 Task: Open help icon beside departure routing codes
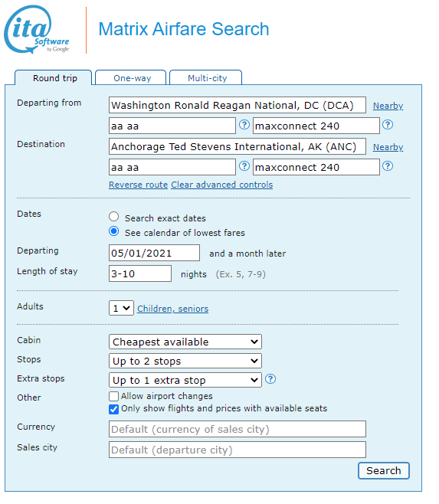(x=244, y=124)
